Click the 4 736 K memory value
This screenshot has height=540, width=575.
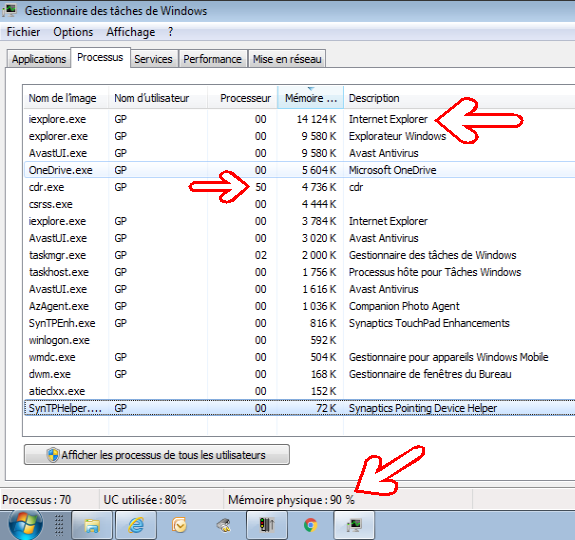click(319, 187)
